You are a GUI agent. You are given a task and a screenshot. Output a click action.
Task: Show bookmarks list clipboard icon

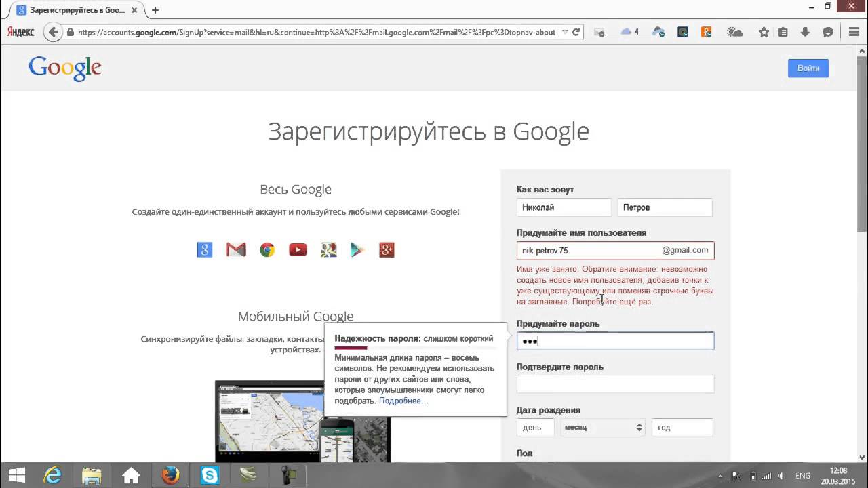(x=783, y=32)
